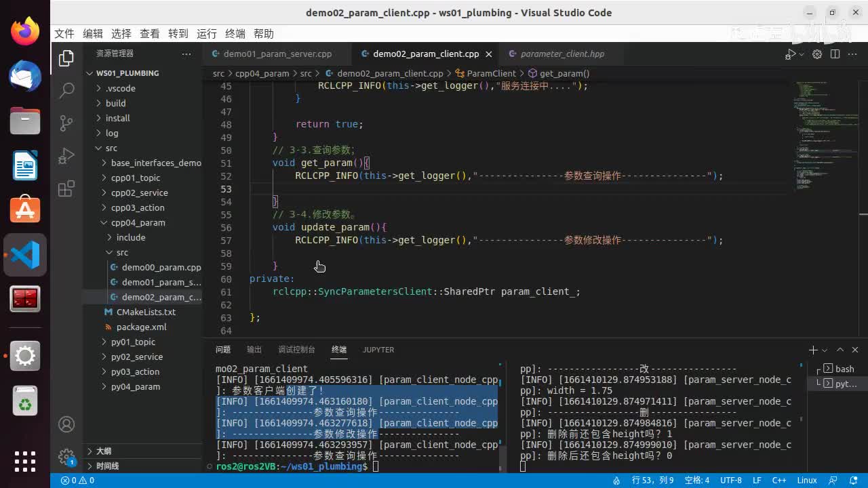Split the editor to the right
This screenshot has width=868, height=488.
[x=835, y=54]
